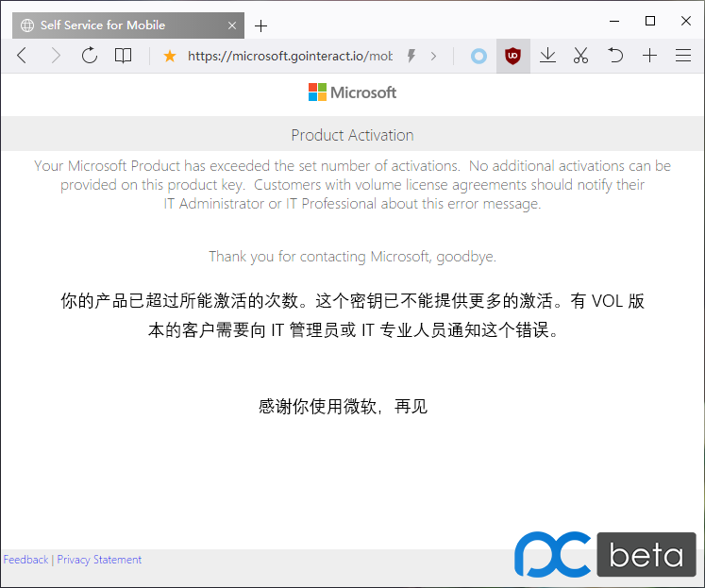Expand address bar chevron arrow
Screen dimensions: 705x588
click(433, 57)
